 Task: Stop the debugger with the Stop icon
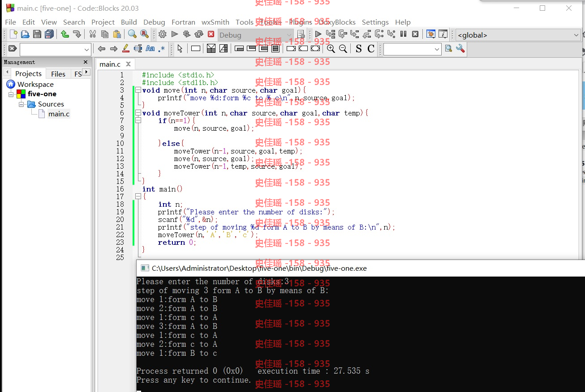click(415, 34)
